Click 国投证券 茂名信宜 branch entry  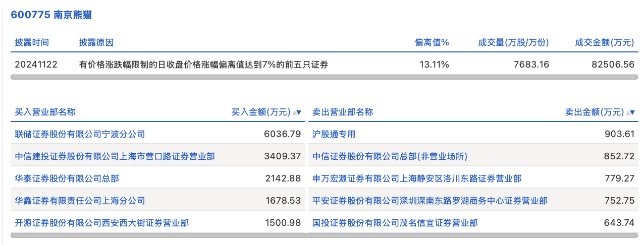coord(395,223)
